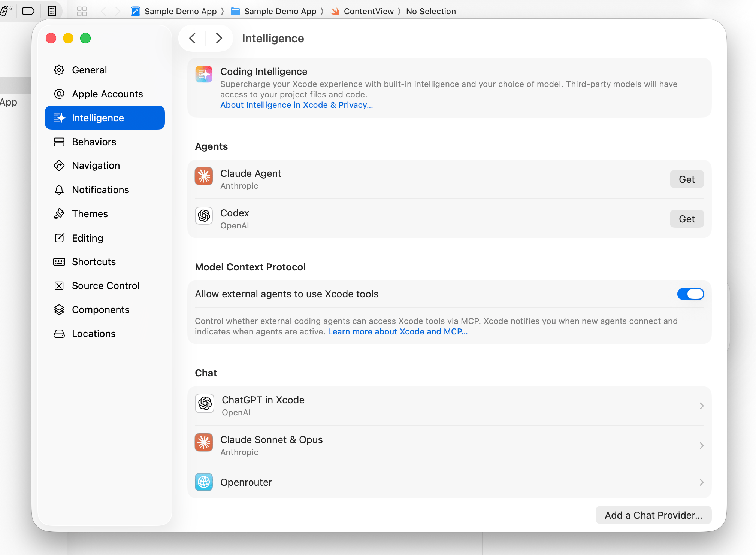Click the Swift file icon in breadcrumb
756x555 pixels.
click(335, 12)
